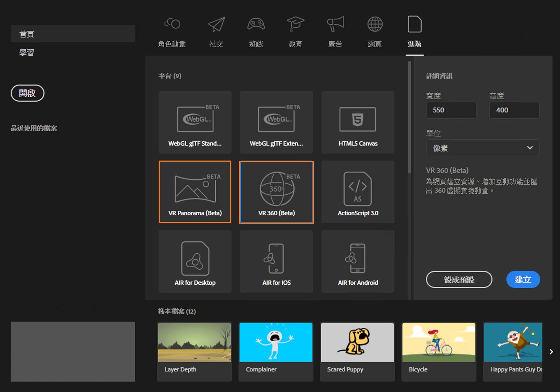Open the Bicycle sample file

(439, 352)
